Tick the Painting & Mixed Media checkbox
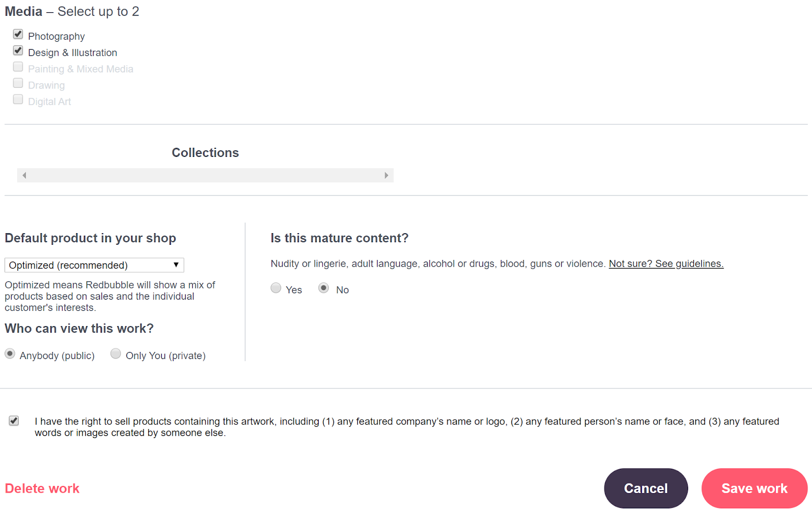 tap(18, 67)
